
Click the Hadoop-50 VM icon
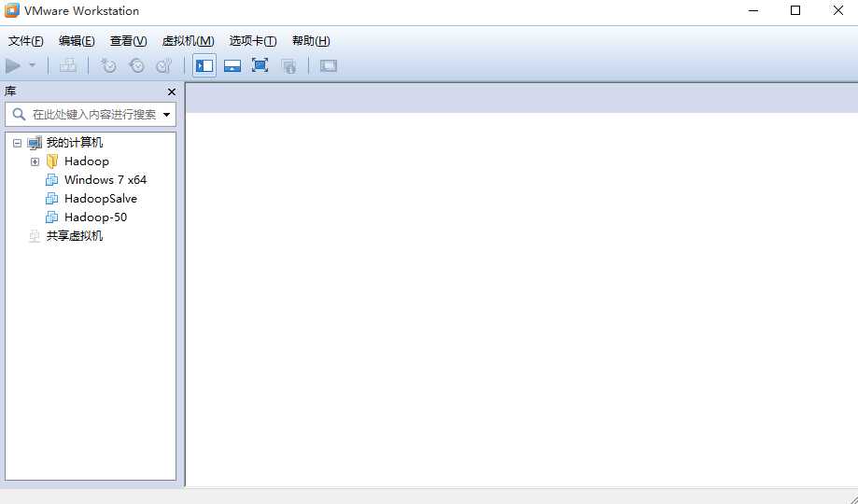[52, 217]
